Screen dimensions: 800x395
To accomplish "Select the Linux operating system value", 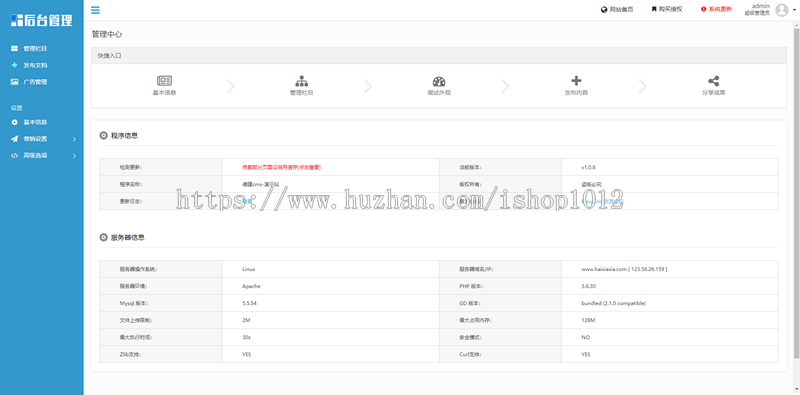I will (248, 269).
